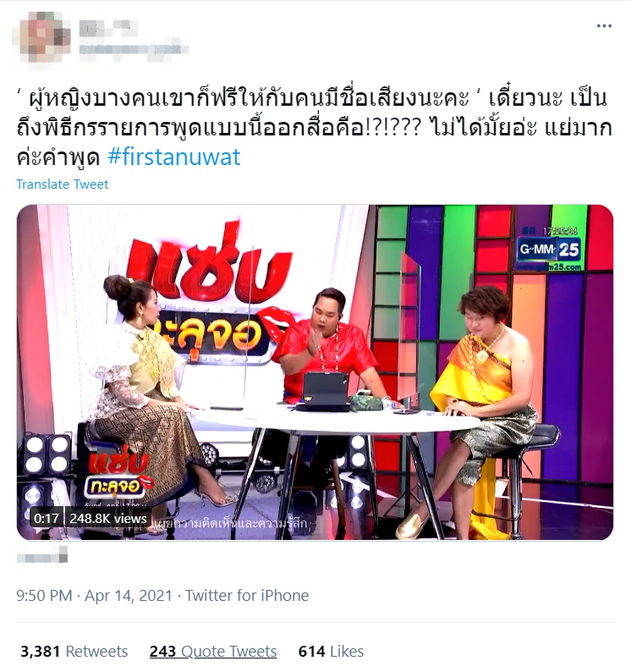
Task: Open the 3,381 Retweets list
Action: 74,652
